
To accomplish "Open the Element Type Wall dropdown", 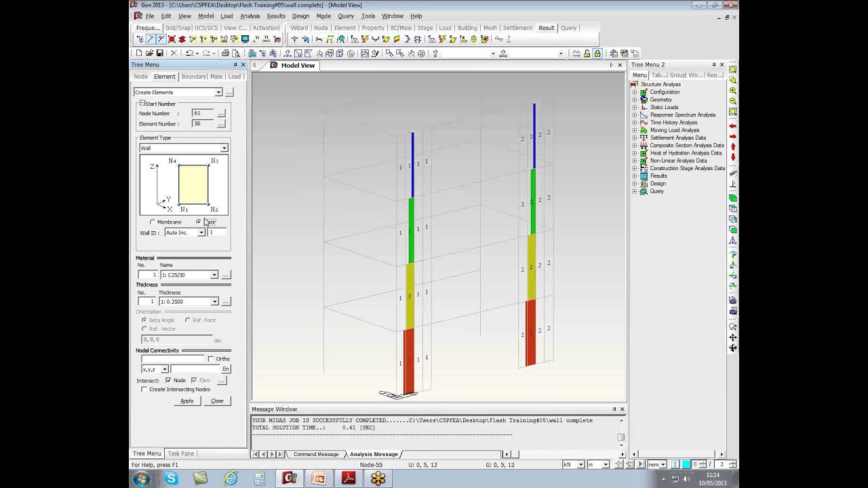I will click(x=224, y=148).
